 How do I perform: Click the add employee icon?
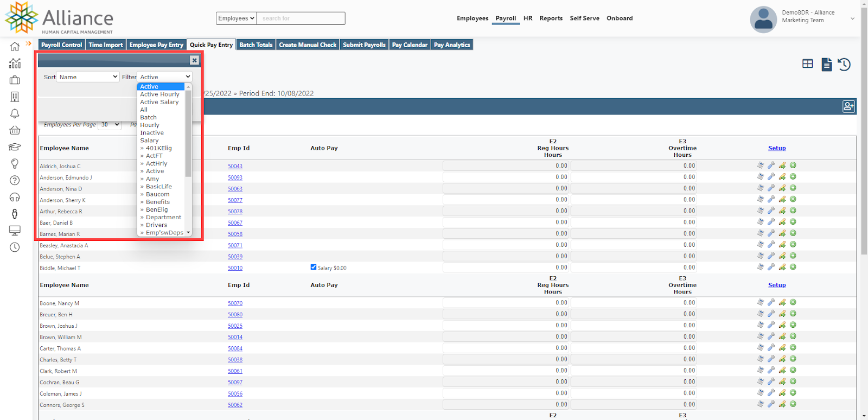848,106
